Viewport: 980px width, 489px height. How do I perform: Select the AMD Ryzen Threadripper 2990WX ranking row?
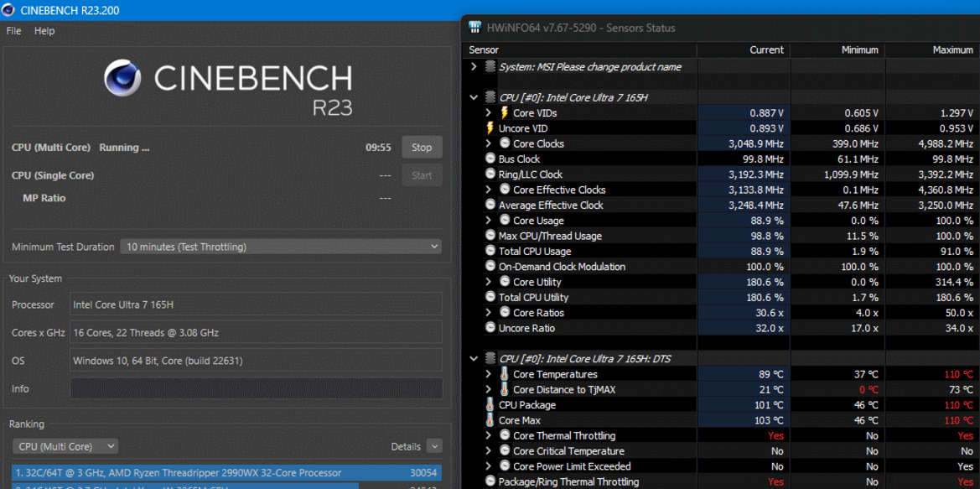point(227,473)
